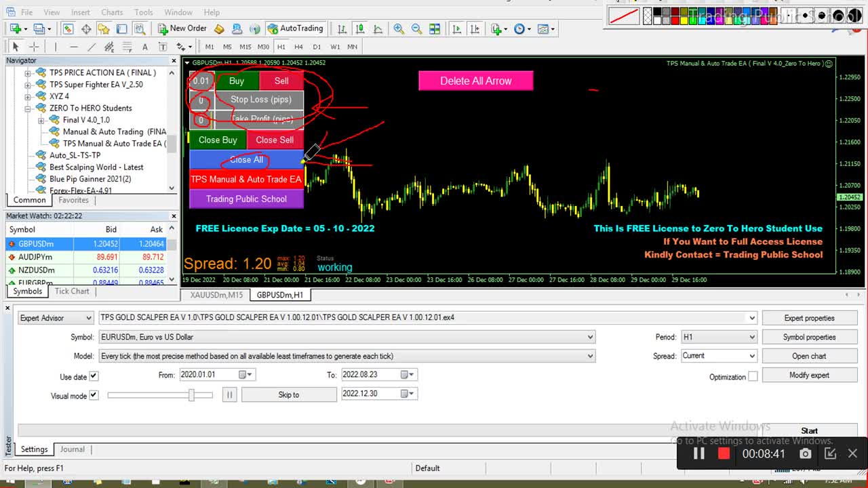
Task: Select the Crosshair tool
Action: pyautogui.click(x=33, y=46)
